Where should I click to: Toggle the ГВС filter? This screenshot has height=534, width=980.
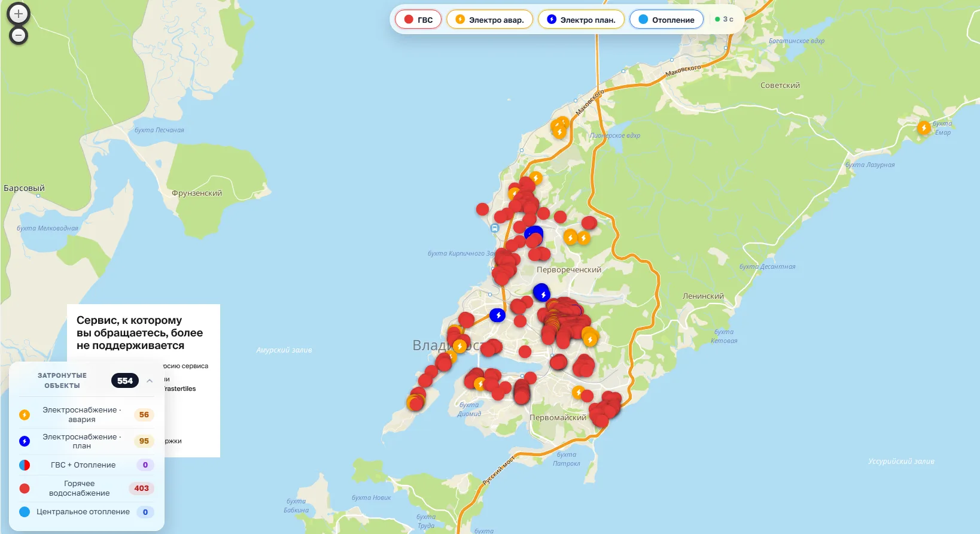point(418,20)
